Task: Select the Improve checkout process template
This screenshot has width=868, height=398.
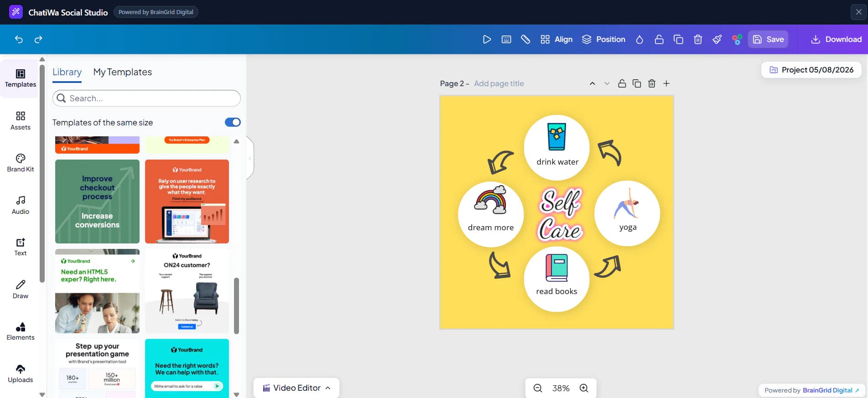Action: (x=97, y=202)
